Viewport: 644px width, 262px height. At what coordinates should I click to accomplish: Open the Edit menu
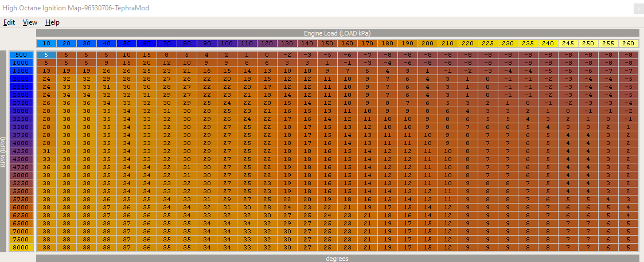(x=9, y=22)
